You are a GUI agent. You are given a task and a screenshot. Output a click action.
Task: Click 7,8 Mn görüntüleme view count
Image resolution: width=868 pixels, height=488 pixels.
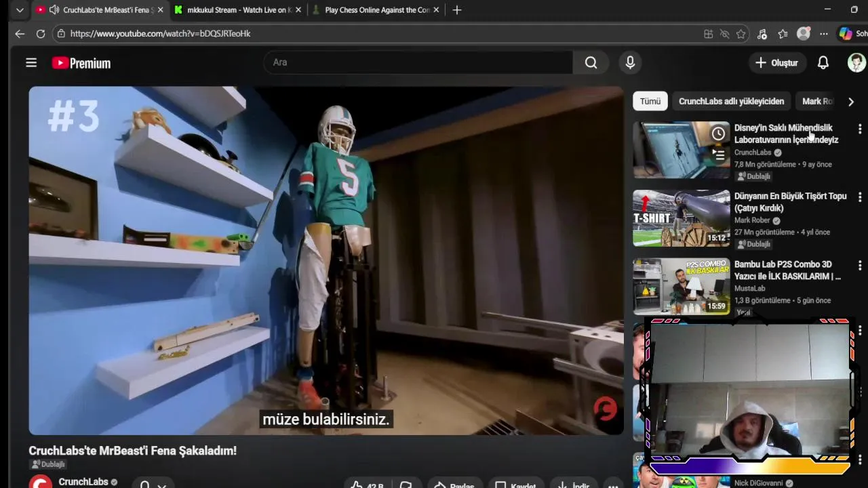point(765,164)
